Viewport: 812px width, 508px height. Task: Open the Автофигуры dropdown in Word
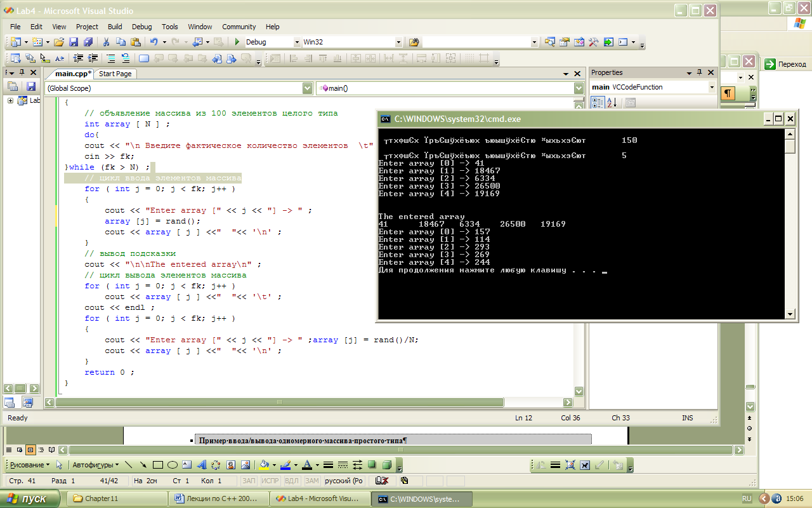pyautogui.click(x=95, y=465)
